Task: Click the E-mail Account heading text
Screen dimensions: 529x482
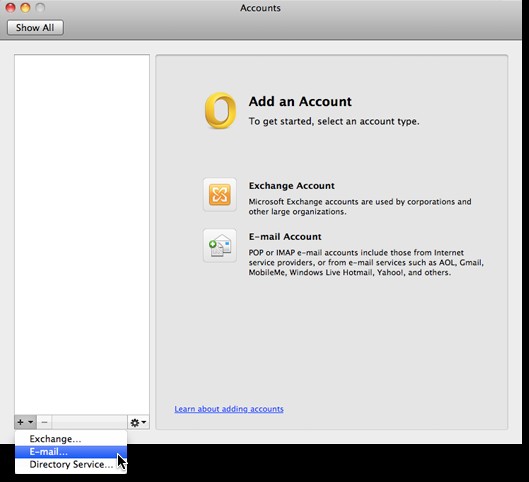Action: (x=285, y=237)
